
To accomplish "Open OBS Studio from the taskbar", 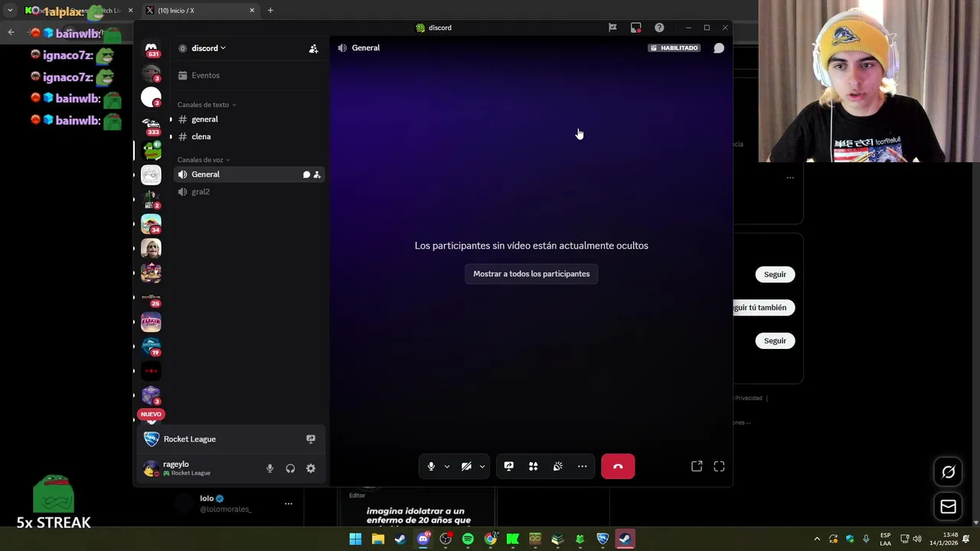I will pyautogui.click(x=446, y=539).
